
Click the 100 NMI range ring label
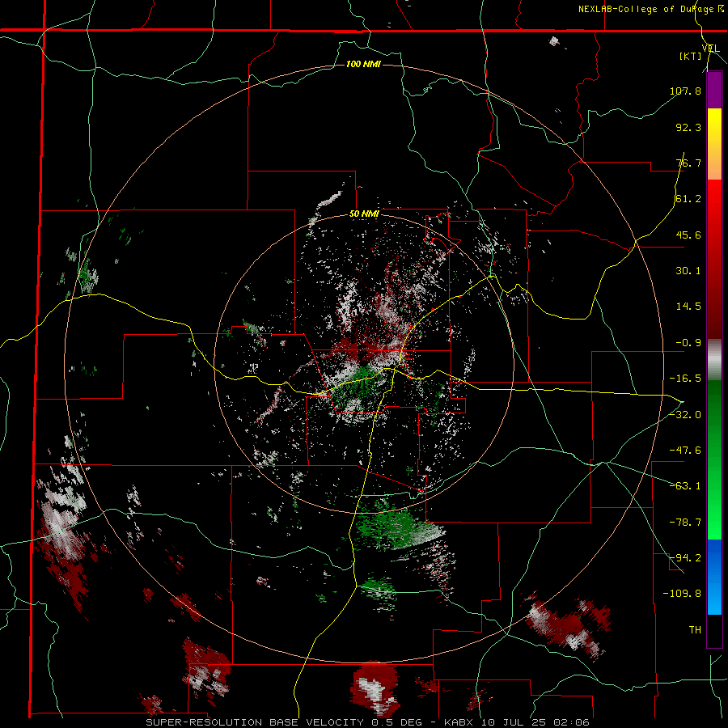coord(363,64)
